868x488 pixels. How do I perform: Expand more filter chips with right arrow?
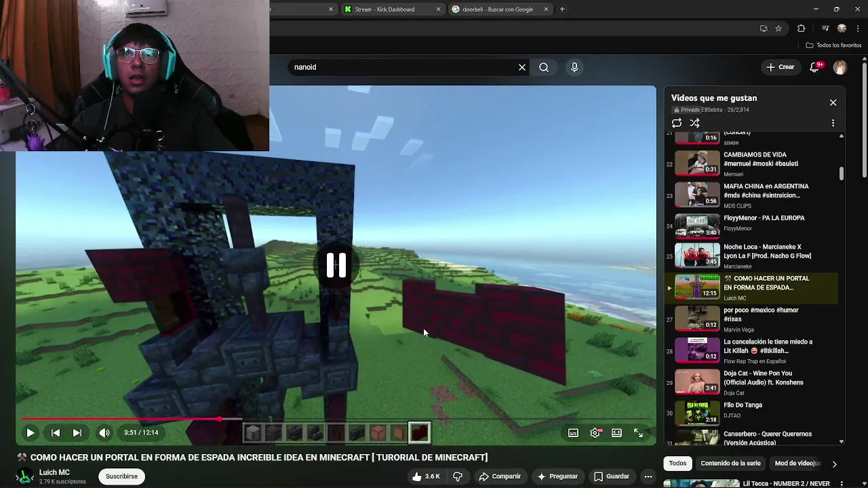(834, 464)
